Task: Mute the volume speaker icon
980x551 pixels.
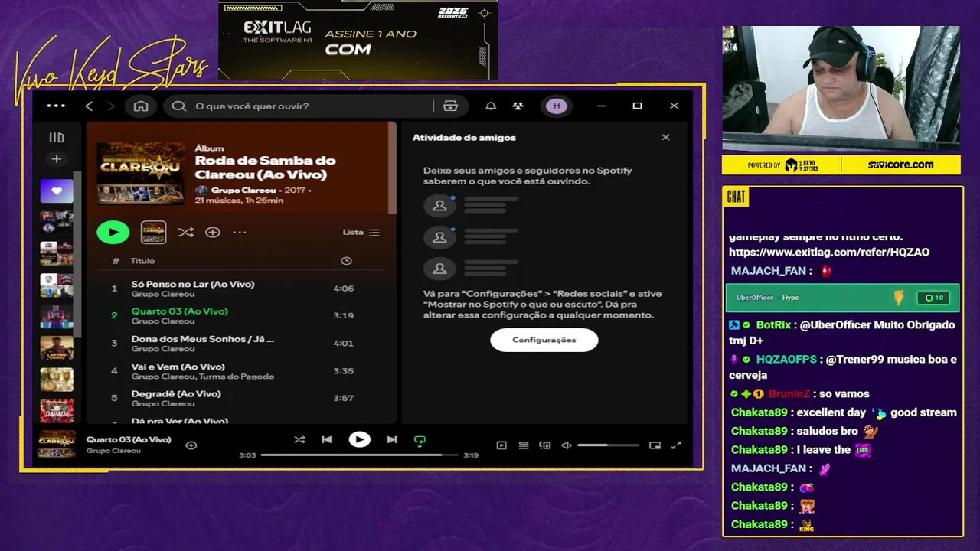Action: click(567, 445)
